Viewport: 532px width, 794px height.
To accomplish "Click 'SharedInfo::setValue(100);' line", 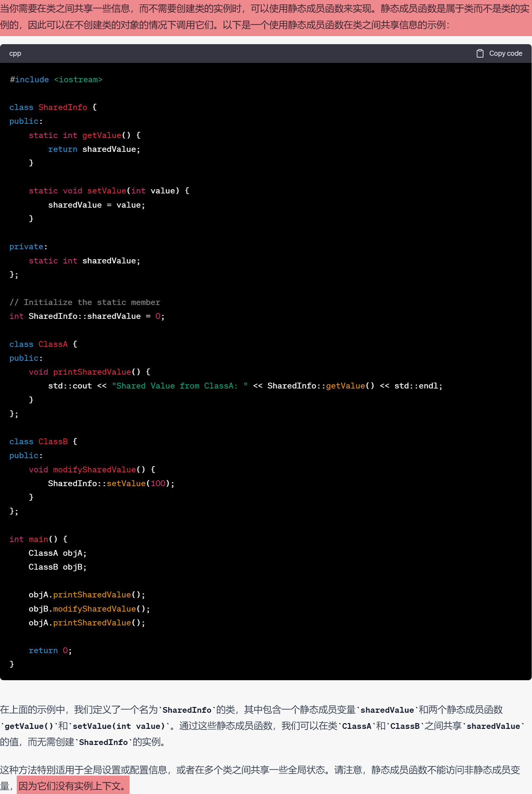I will 111,484.
